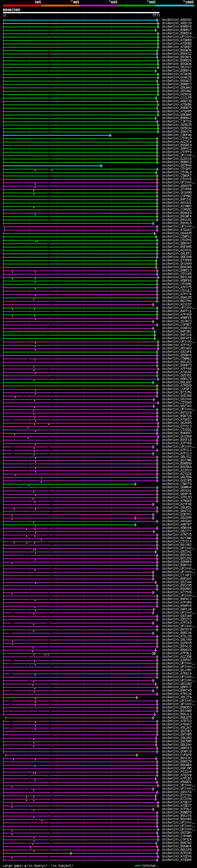Select label UniRef100_Q9LWA3
This screenshot has width=197, height=868.
click(x=177, y=88)
